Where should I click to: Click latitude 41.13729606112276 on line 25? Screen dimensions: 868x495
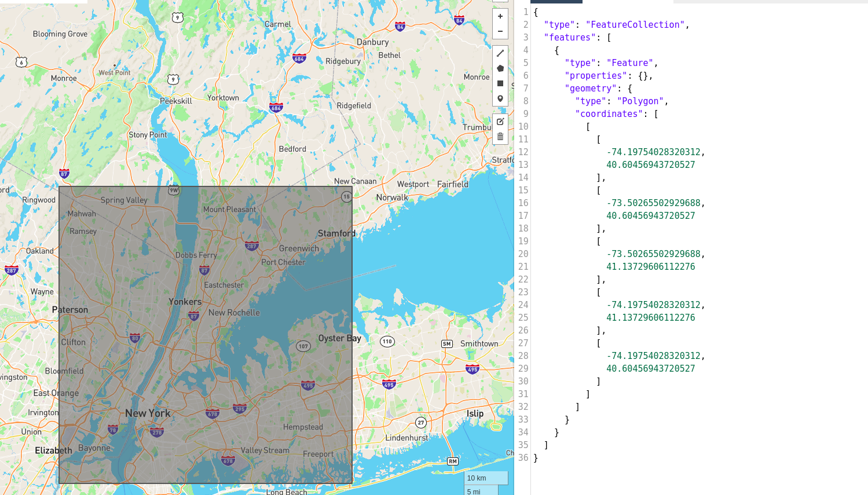[x=651, y=318]
